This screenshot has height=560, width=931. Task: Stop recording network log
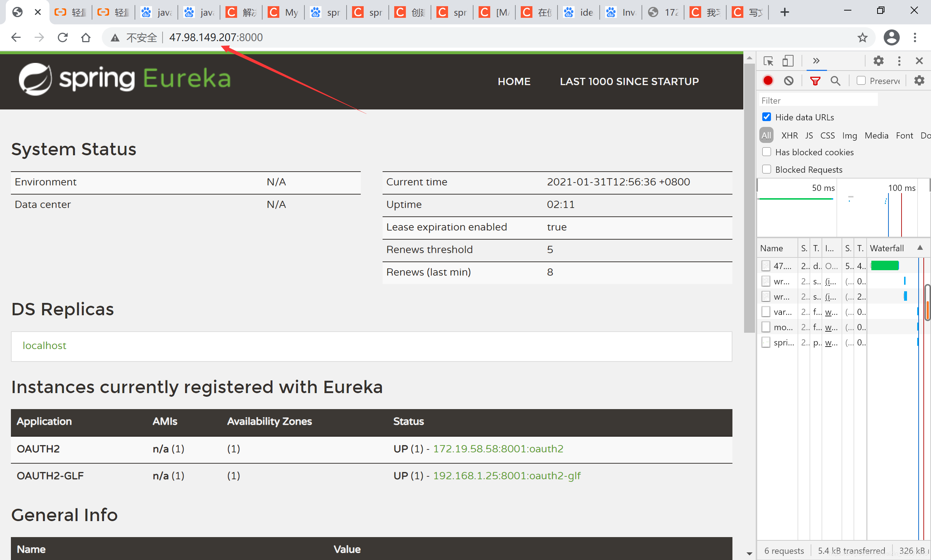click(x=768, y=81)
